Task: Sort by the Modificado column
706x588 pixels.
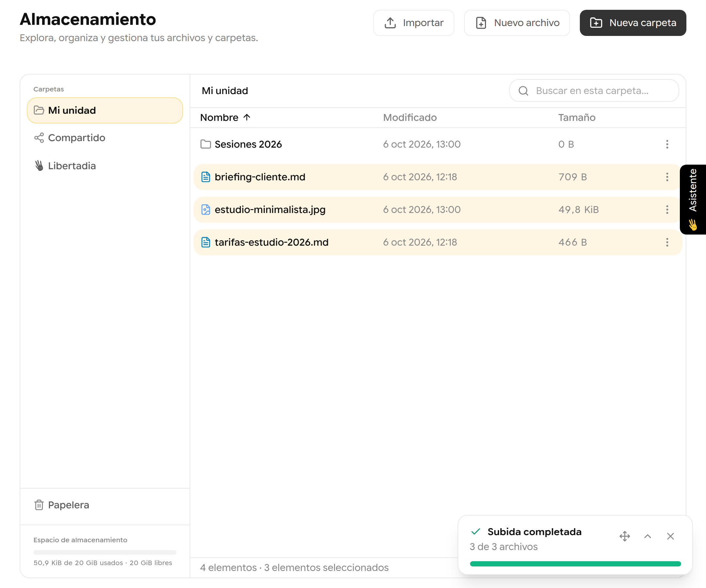Action: pos(410,118)
